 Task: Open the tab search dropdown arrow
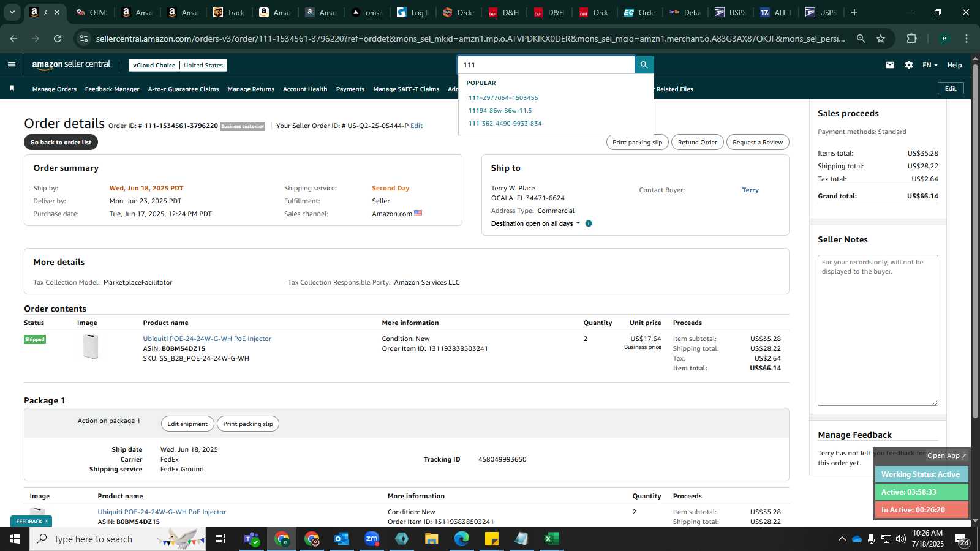pos(12,12)
